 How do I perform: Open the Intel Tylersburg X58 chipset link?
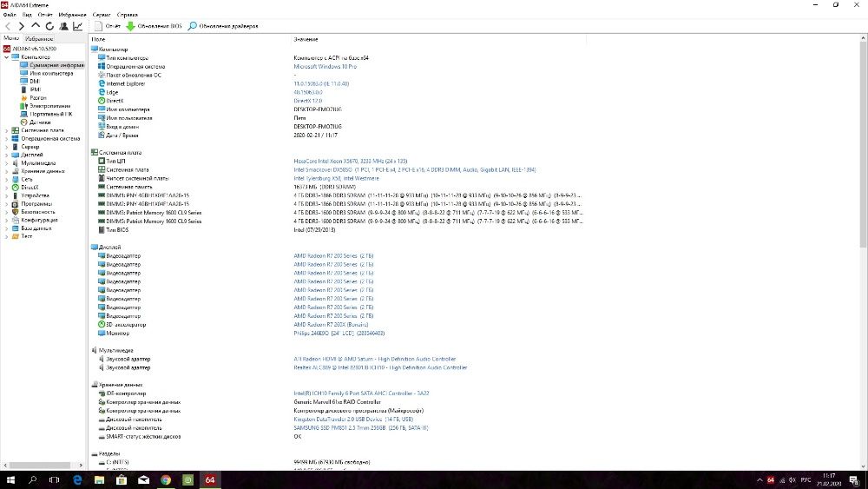[336, 178]
